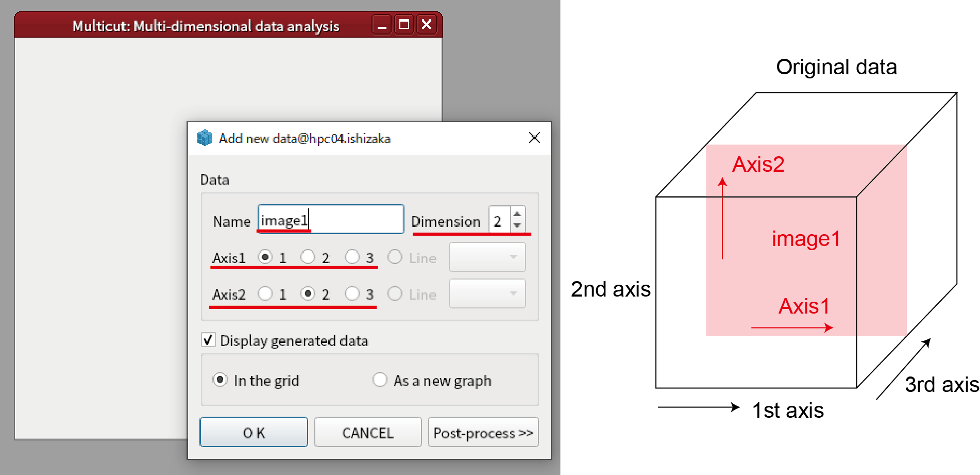980x475 pixels.
Task: Click the CANCEL button
Action: coord(368,432)
